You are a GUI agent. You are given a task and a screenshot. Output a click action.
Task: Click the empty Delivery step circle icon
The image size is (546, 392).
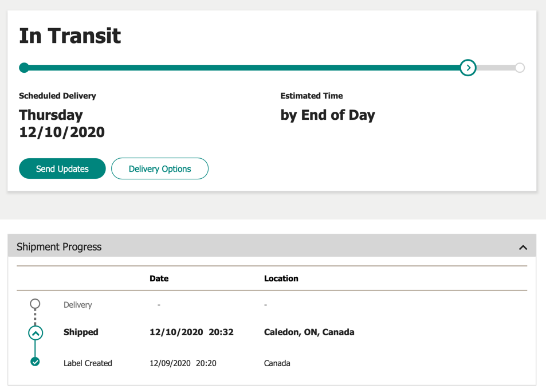pos(36,304)
